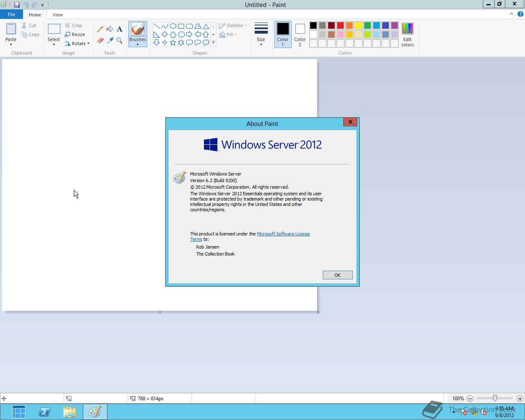Viewport: 525px width, 420px height.
Task: Click the Paste clipboard button
Action: tap(11, 29)
